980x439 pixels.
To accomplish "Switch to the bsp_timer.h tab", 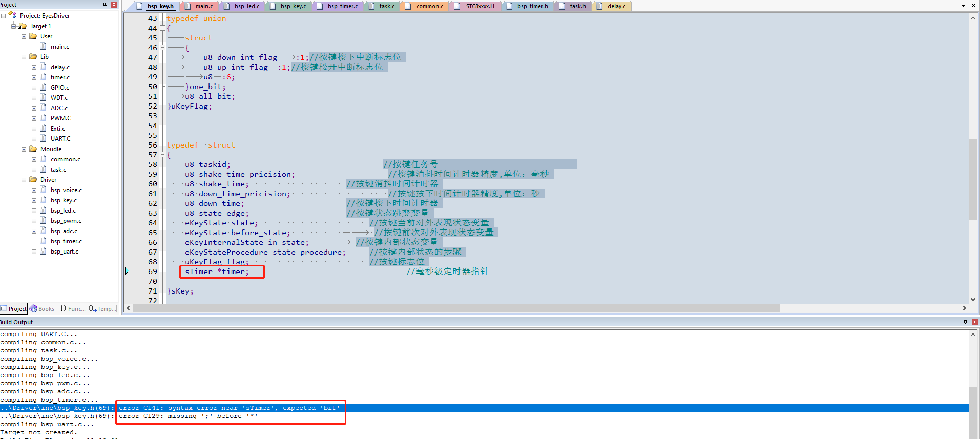I will tap(532, 6).
